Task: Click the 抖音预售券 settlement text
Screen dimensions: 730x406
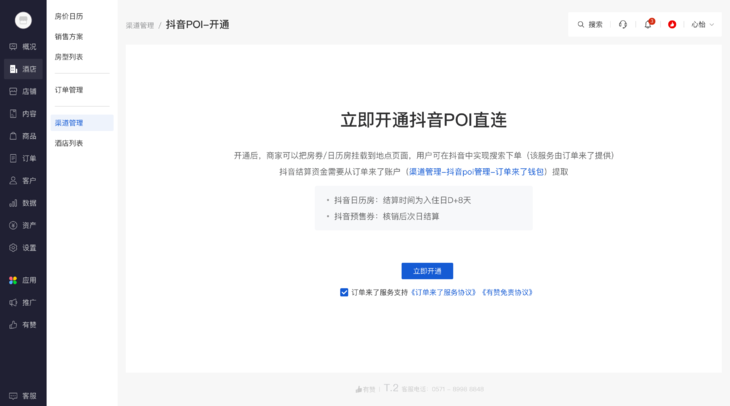Action: coord(386,217)
